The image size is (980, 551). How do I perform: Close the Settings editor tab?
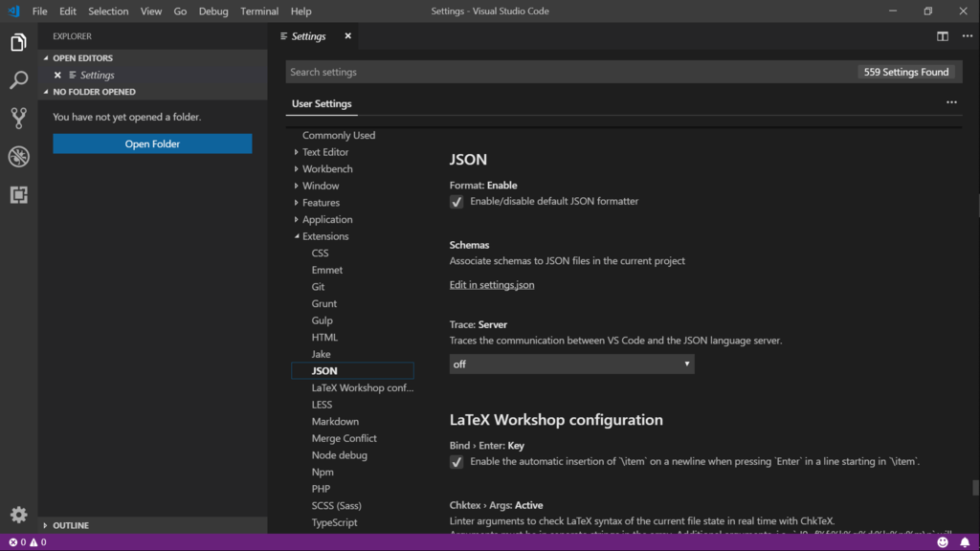point(348,36)
